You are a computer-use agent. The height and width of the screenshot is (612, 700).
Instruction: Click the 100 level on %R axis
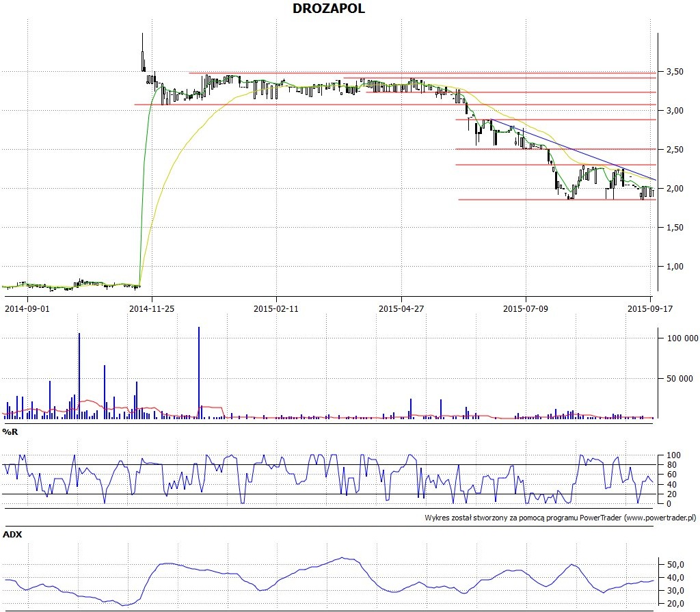point(673,455)
